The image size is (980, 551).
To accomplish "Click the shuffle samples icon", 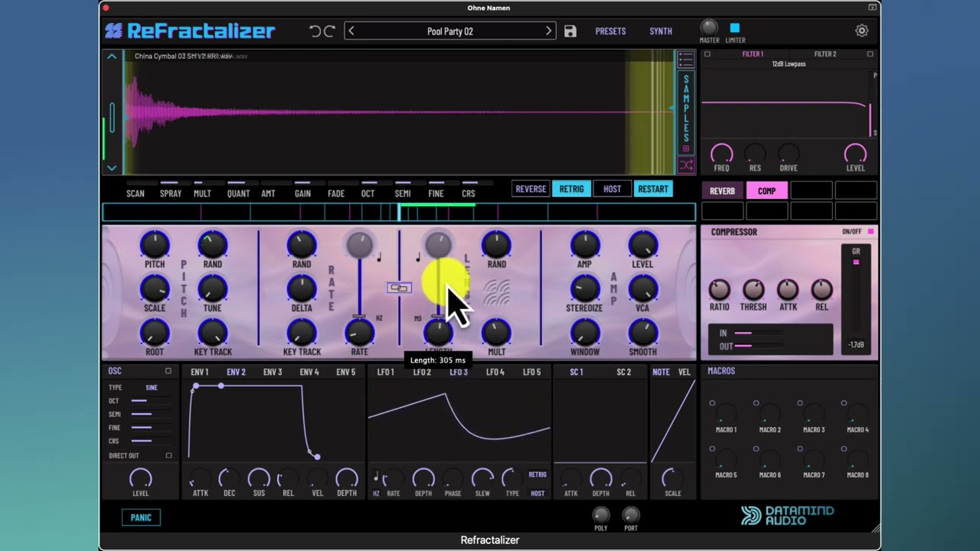I will 686,165.
